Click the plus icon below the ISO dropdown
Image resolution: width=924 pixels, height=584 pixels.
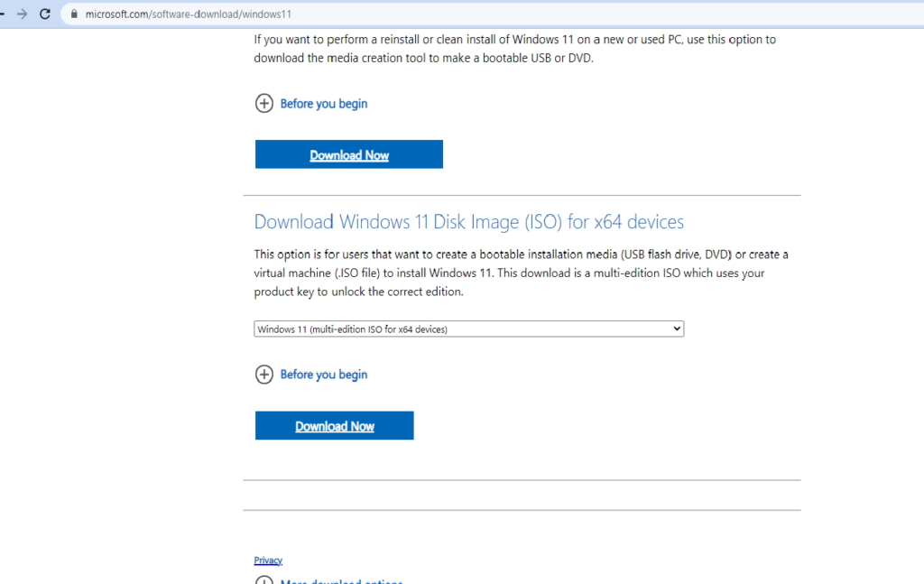click(x=263, y=375)
